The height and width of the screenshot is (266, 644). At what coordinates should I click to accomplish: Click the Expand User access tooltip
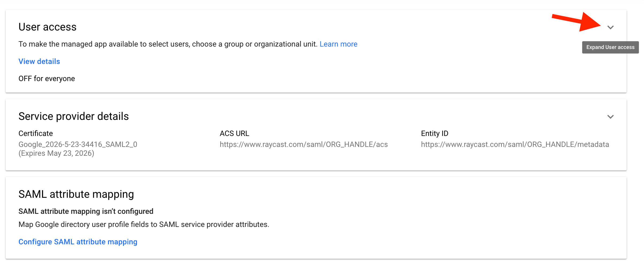click(x=610, y=47)
